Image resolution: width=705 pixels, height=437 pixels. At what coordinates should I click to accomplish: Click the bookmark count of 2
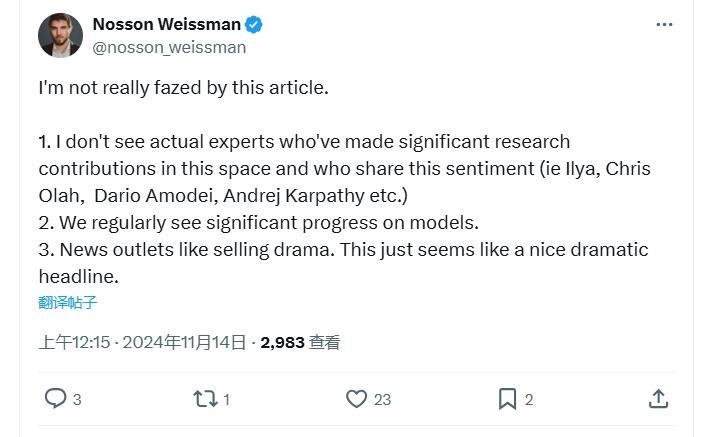[x=529, y=400]
